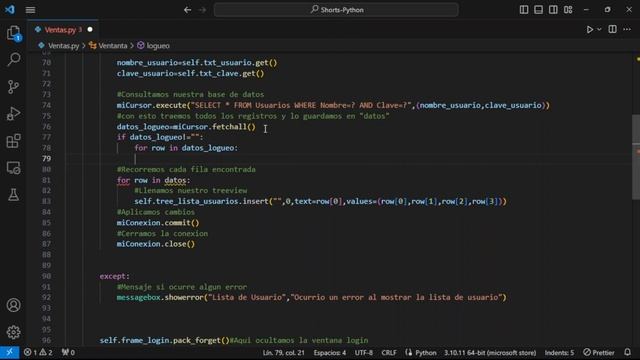This screenshot has width=640, height=360.
Task: Open the editor more actions ellipsis
Action: point(627,29)
